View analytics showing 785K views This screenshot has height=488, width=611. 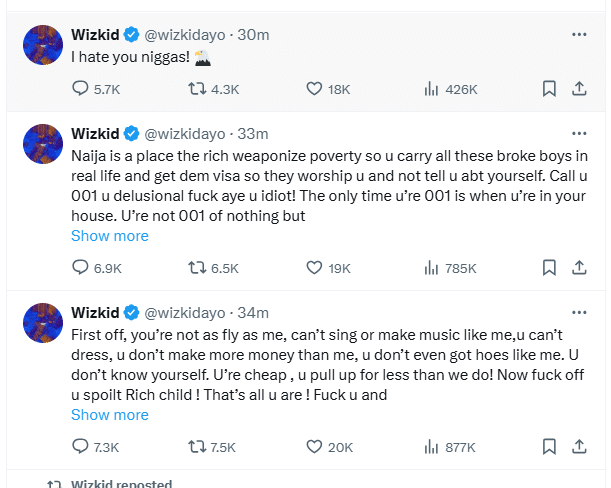pos(432,268)
